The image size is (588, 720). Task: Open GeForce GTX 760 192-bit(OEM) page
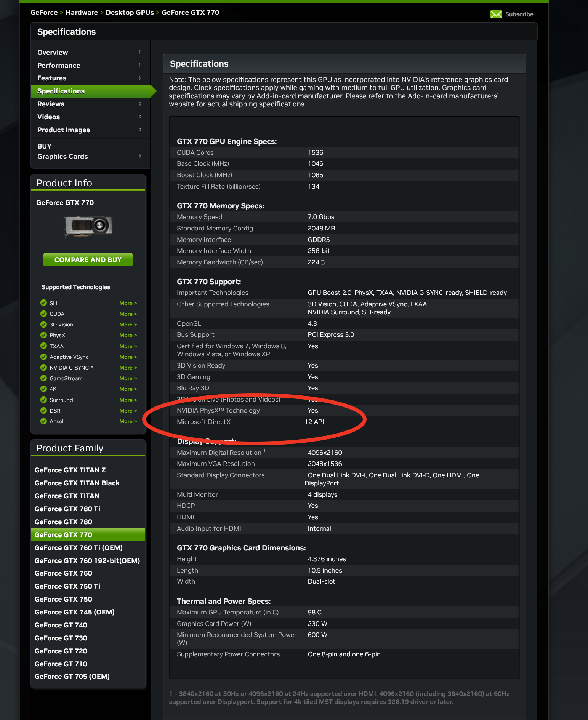(x=87, y=561)
